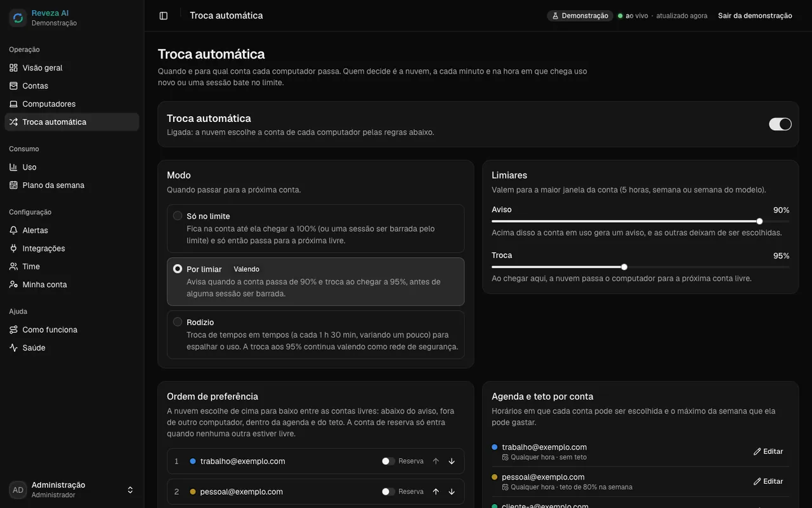Toggle Reserva for trabalho@exemplo.com
The height and width of the screenshot is (508, 812).
click(x=388, y=461)
